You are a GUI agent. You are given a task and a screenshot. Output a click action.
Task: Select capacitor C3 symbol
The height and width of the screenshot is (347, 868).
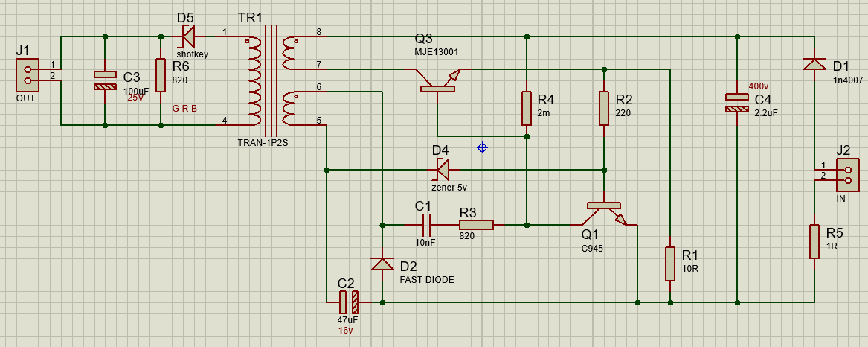[x=105, y=81]
